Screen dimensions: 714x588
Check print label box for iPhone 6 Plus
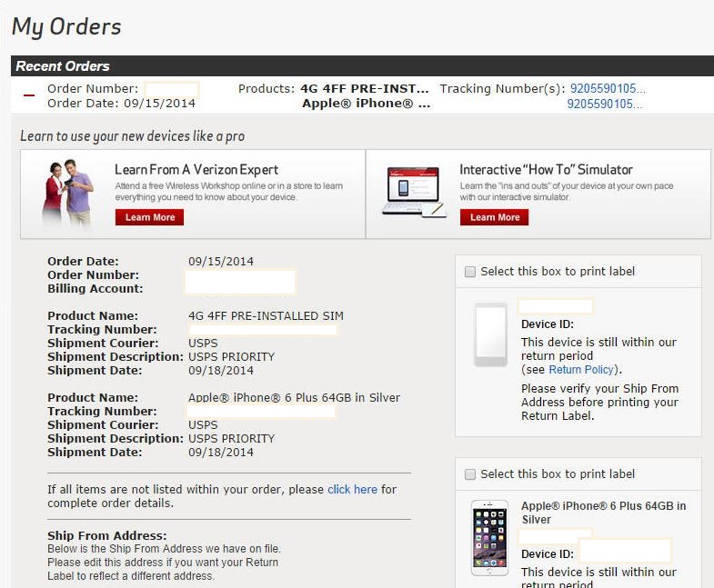[x=470, y=474]
